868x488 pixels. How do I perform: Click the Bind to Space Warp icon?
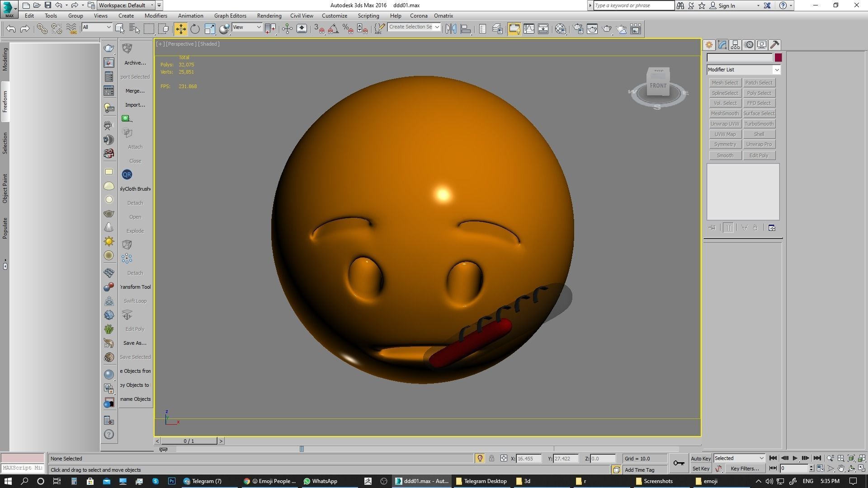point(71,29)
